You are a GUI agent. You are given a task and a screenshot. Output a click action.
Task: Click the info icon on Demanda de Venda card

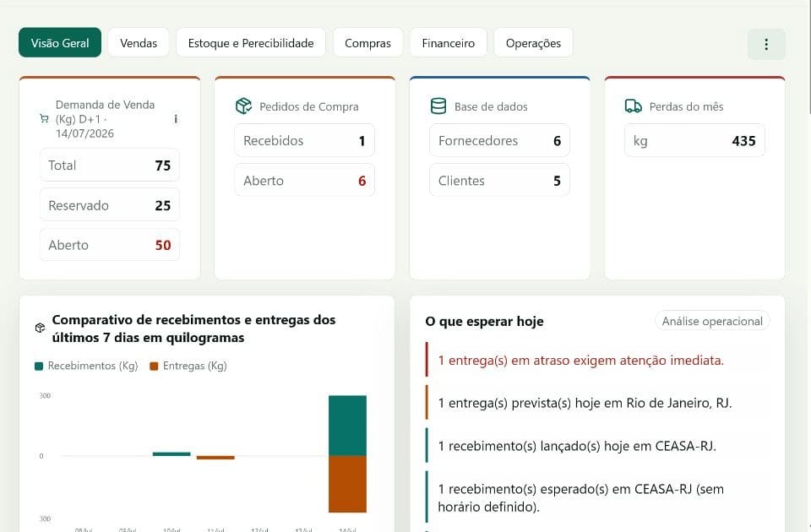click(176, 119)
